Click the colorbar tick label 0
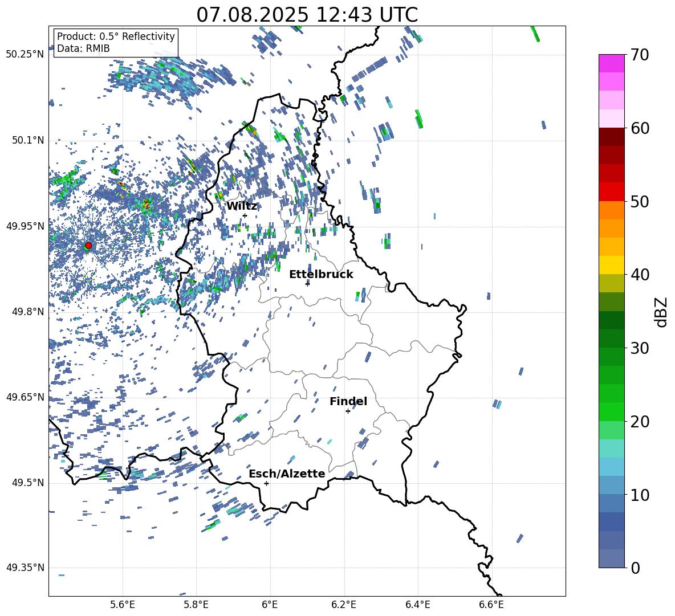The height and width of the screenshot is (616, 675). pos(636,568)
